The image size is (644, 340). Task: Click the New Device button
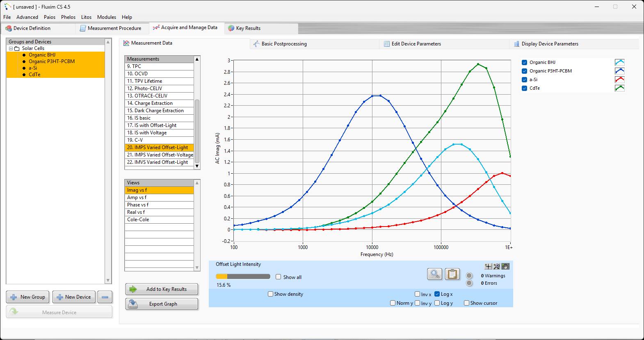(74, 297)
